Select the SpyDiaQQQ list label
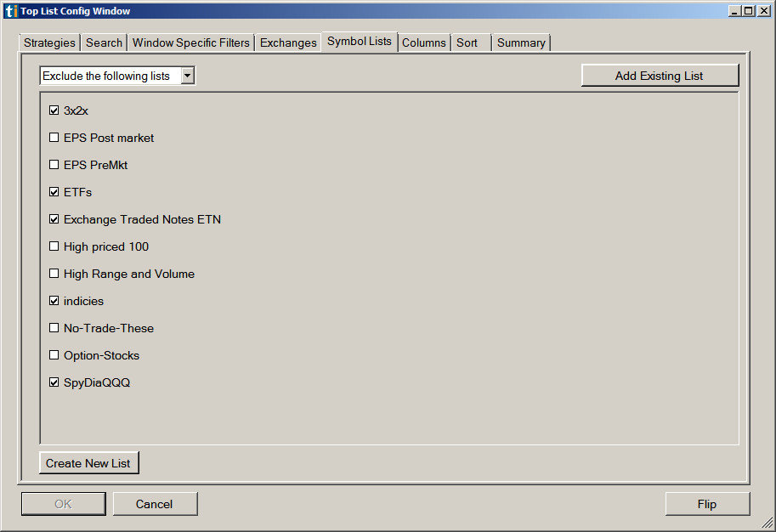The image size is (776, 532). pyautogui.click(x=97, y=382)
